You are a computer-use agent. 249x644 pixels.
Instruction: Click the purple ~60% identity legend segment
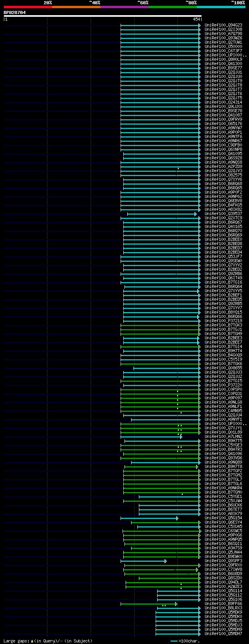124,7
